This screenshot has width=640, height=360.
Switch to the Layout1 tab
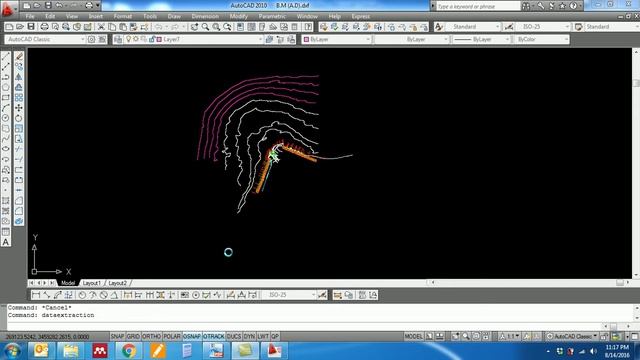point(91,283)
